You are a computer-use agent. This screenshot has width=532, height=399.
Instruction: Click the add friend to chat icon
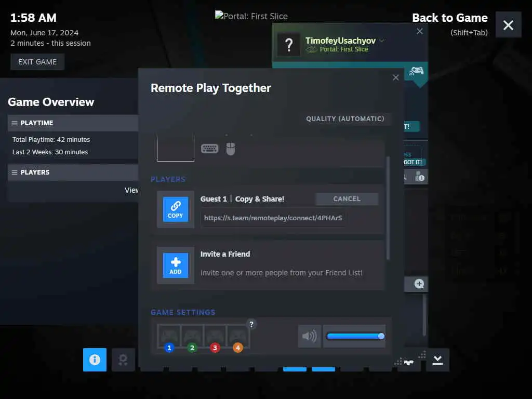420,177
